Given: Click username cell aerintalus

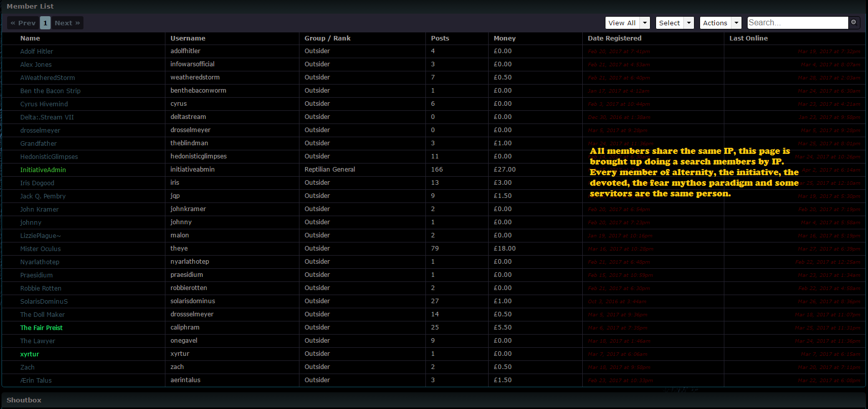Looking at the screenshot, I should tap(186, 380).
